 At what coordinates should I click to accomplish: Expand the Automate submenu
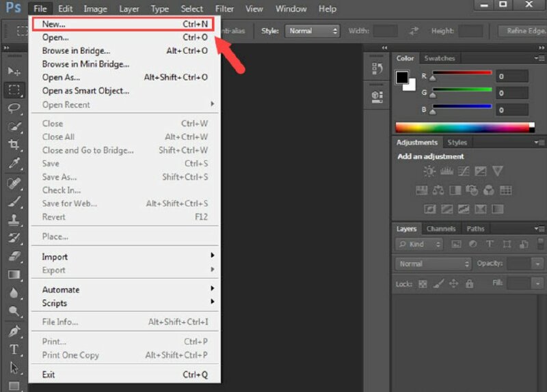[125, 290]
